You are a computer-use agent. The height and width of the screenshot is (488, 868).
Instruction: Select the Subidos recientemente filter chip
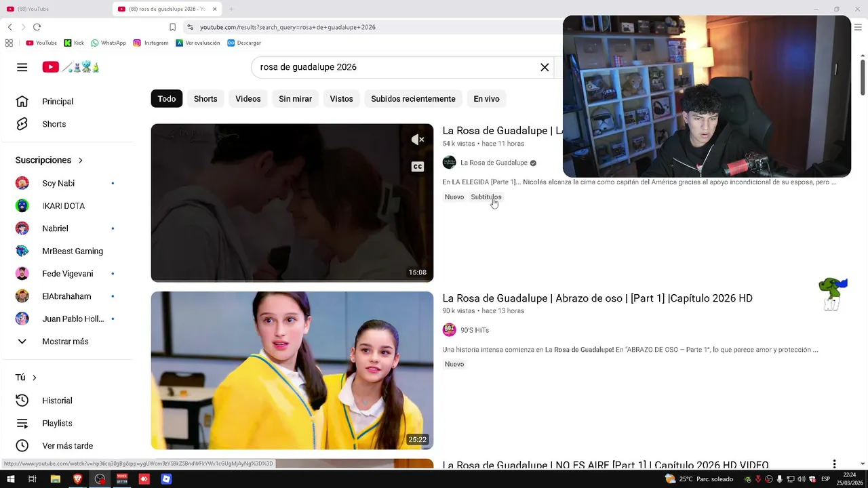pos(413,99)
